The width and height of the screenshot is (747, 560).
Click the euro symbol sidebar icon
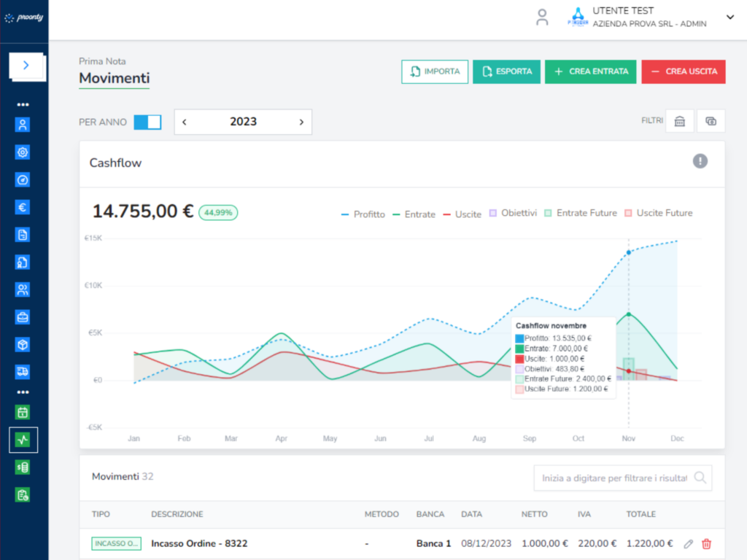(x=23, y=207)
